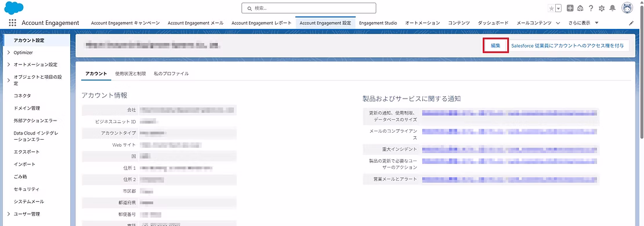
Task: Open the Setup gear icon
Action: 602,8
